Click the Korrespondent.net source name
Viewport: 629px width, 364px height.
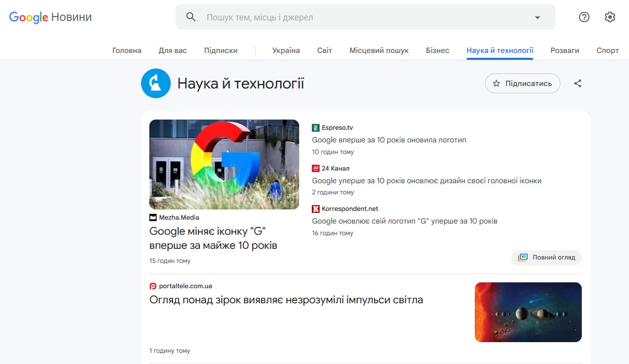click(x=350, y=209)
